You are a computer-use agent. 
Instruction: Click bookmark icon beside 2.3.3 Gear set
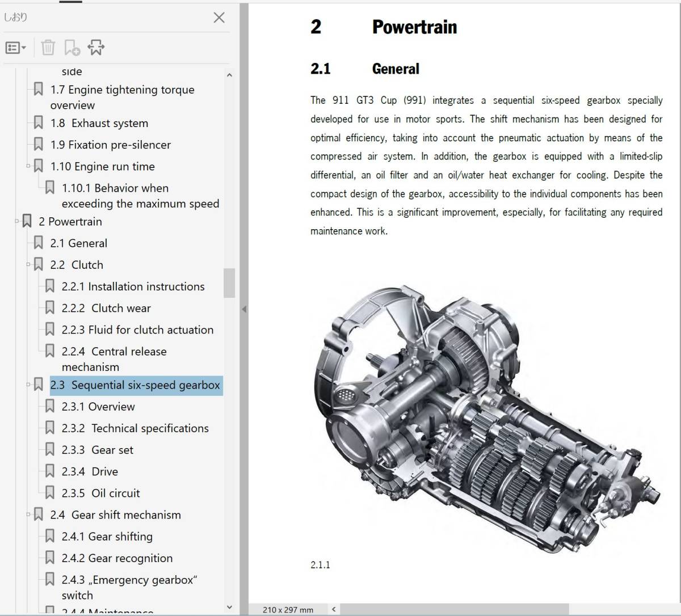(x=49, y=450)
